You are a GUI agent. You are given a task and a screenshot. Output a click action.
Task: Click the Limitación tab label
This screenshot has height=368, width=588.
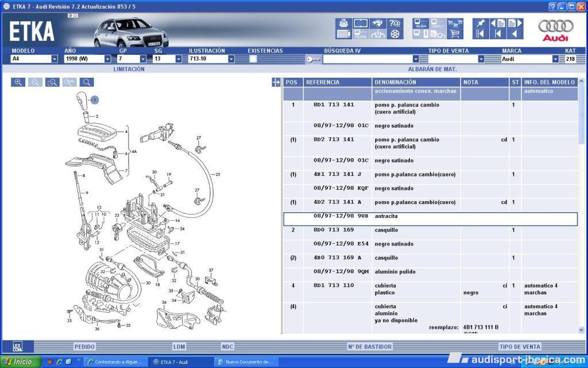coord(129,69)
